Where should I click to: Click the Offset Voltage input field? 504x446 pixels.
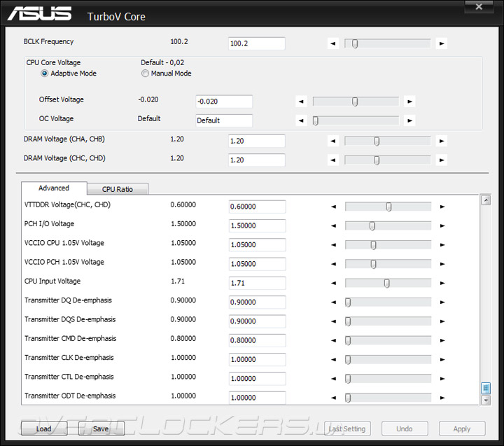(224, 102)
